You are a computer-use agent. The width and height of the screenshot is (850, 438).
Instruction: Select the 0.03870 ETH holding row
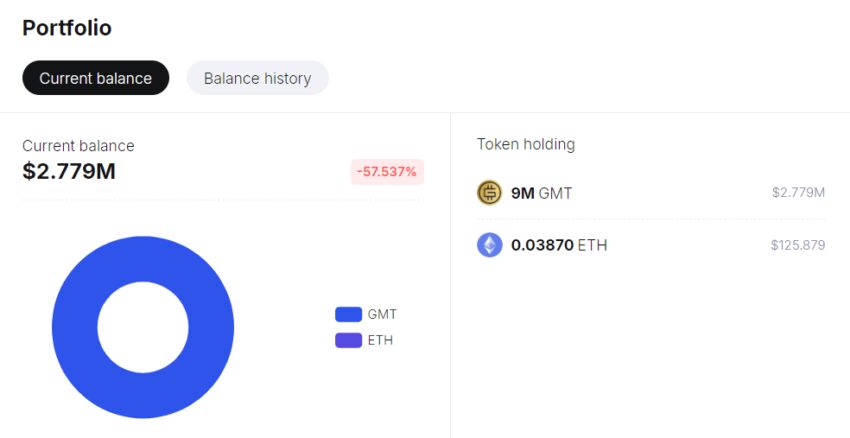(650, 245)
